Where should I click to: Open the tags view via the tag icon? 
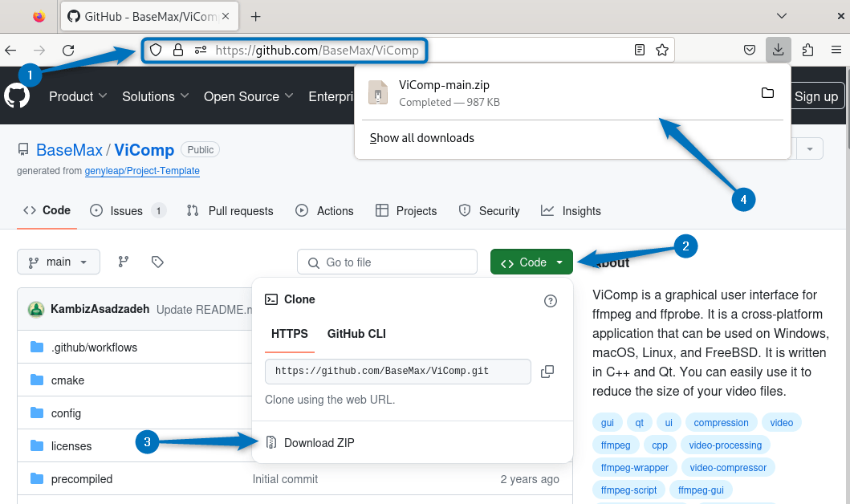pos(157,262)
